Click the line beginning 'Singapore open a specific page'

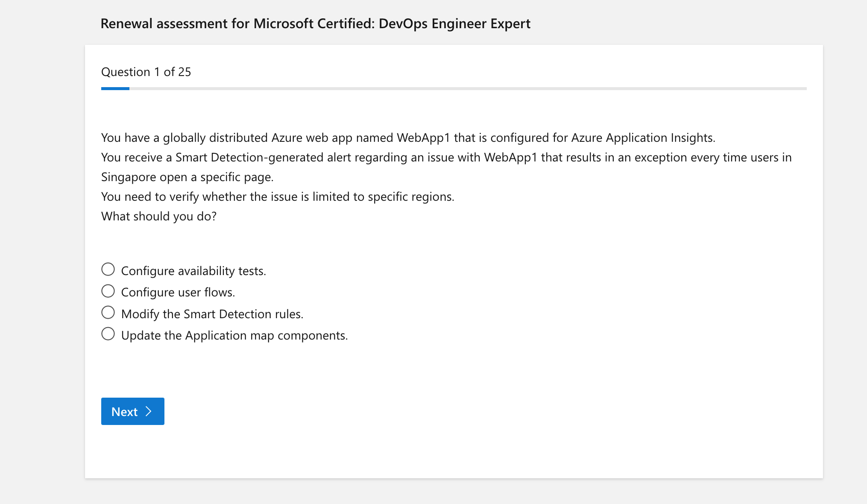pos(187,177)
